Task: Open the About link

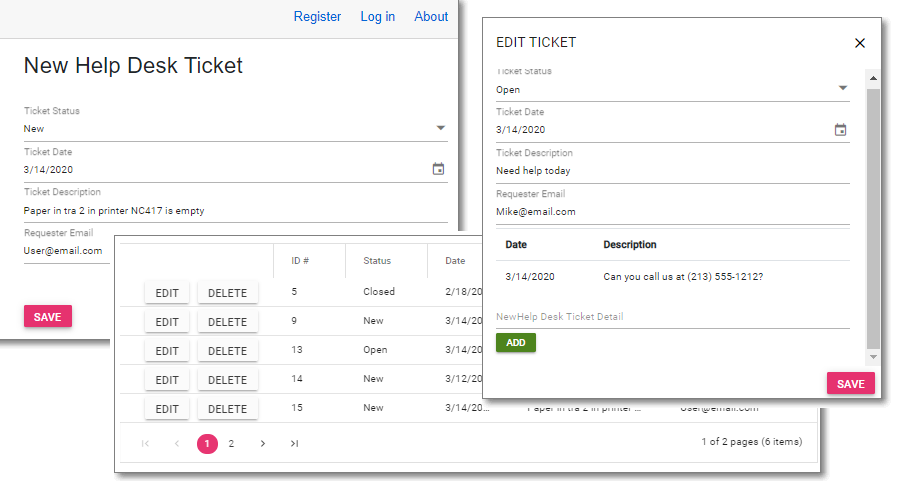Action: pos(431,17)
